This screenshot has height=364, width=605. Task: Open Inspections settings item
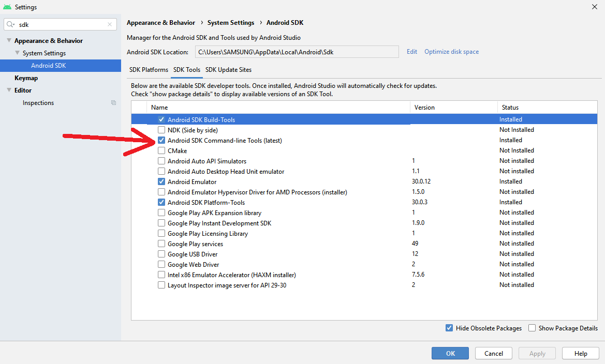pos(38,103)
